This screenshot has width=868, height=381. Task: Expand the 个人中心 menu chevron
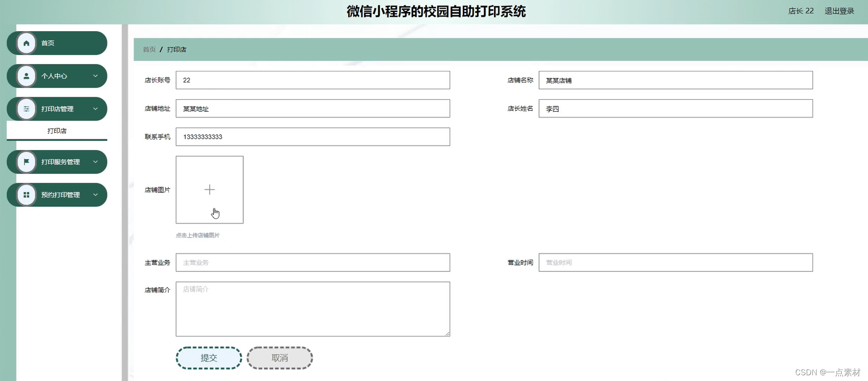click(95, 76)
